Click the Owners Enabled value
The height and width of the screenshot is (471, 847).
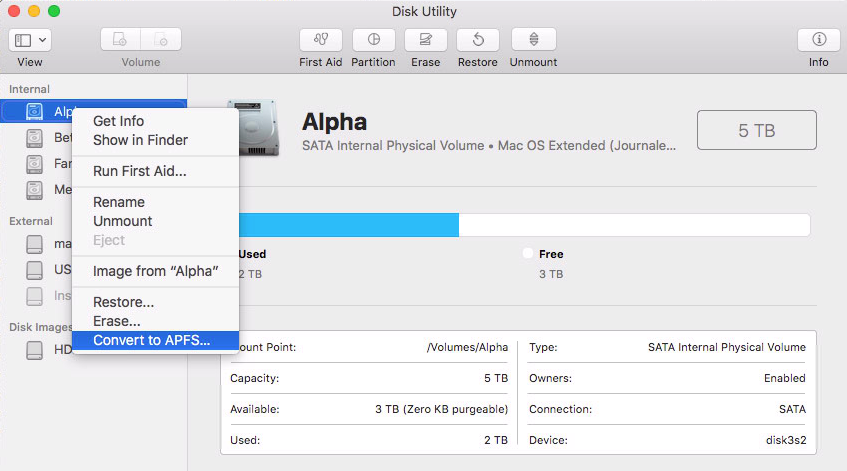point(784,378)
